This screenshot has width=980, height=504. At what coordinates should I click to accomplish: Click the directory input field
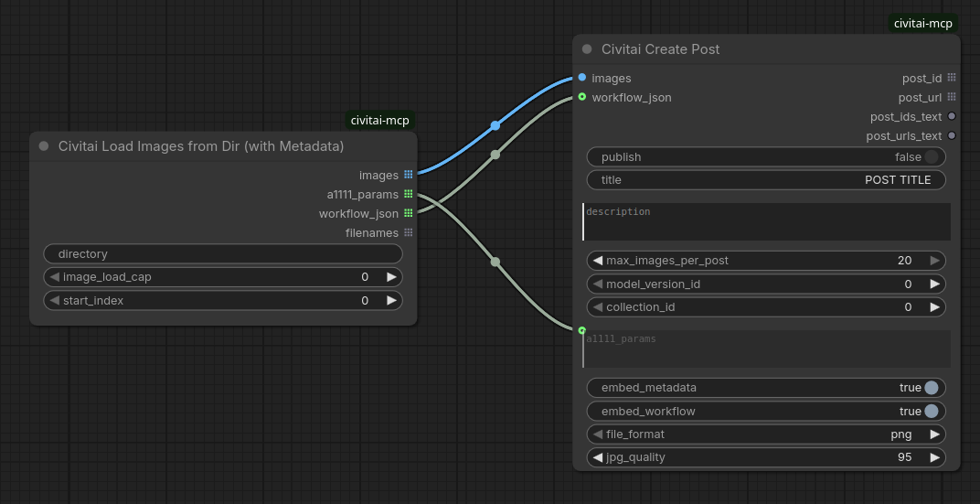pyautogui.click(x=223, y=254)
